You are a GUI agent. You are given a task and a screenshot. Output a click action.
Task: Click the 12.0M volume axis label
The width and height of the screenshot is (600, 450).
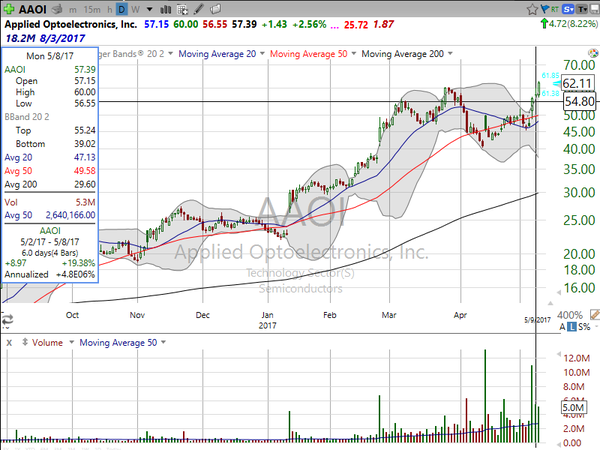point(577,358)
